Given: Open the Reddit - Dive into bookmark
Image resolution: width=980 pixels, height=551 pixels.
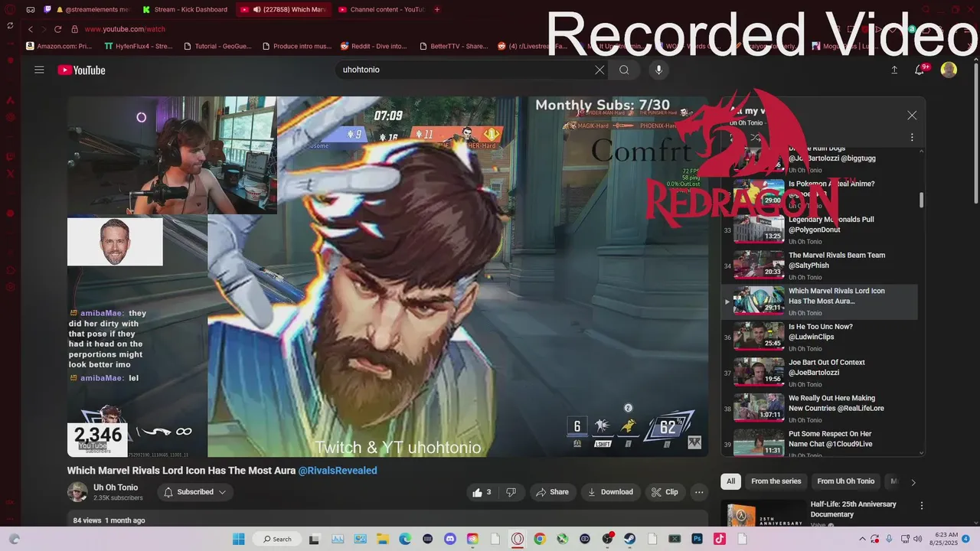Looking at the screenshot, I should tap(374, 46).
